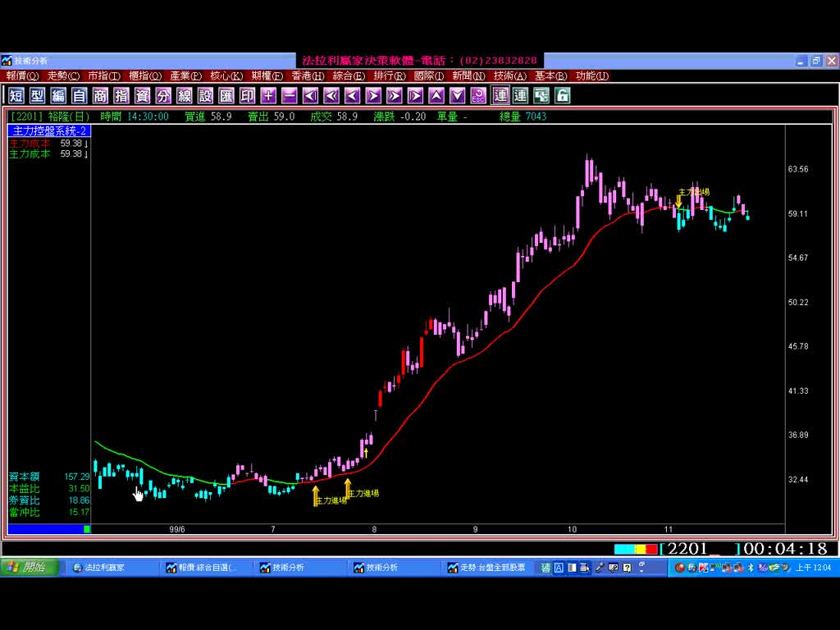This screenshot has width=840, height=630.
Task: Click the Esc round toolbar icon
Action: pos(478,96)
